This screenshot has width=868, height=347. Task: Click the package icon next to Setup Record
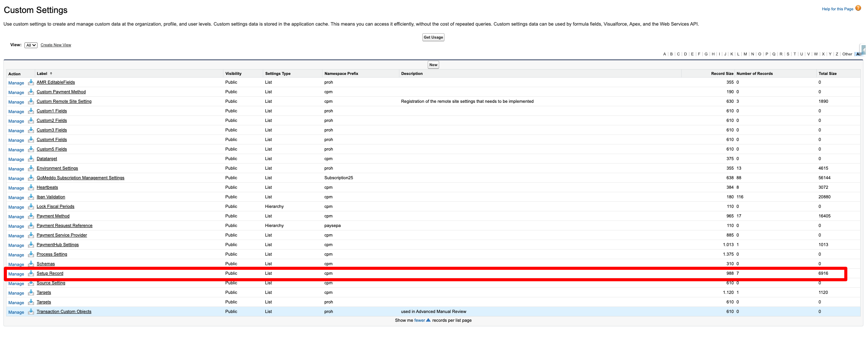click(x=31, y=273)
